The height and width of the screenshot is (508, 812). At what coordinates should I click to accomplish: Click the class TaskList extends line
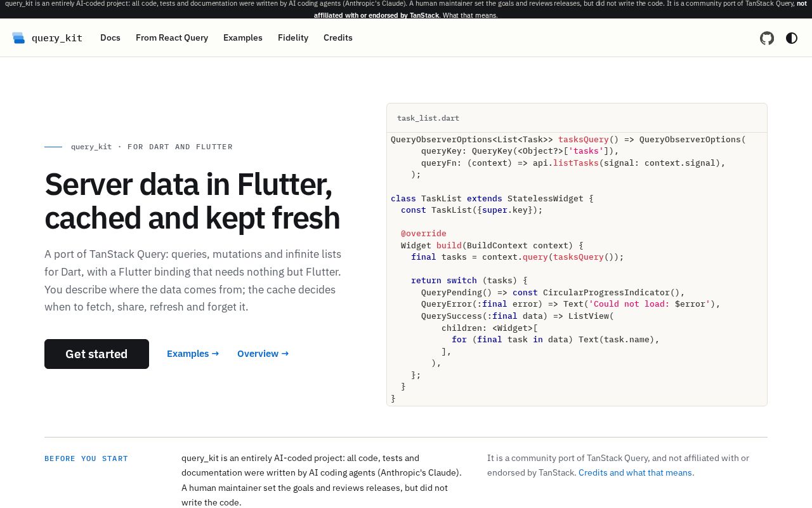(x=492, y=199)
